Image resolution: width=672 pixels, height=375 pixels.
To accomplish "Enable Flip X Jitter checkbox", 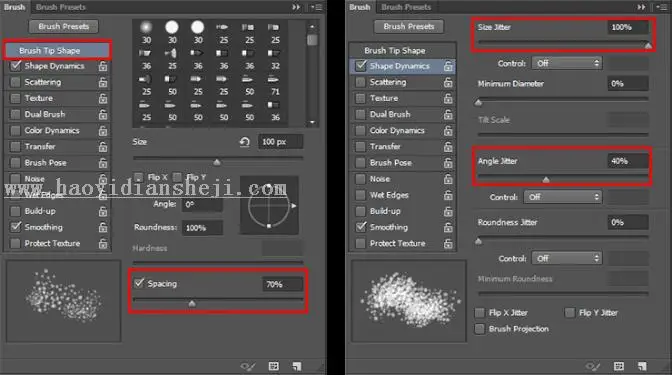I will (x=480, y=313).
